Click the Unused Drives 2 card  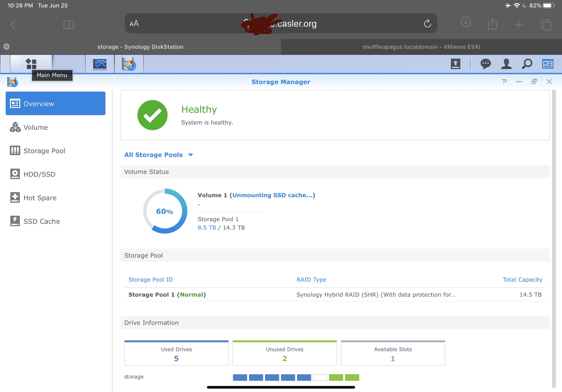tap(285, 353)
